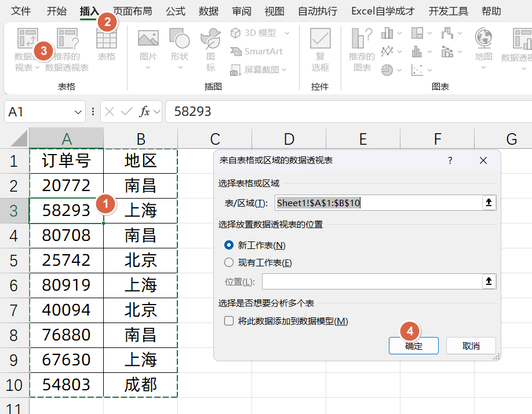Expand the Name Box dropdown arrow
The image size is (532, 414).
[x=78, y=112]
